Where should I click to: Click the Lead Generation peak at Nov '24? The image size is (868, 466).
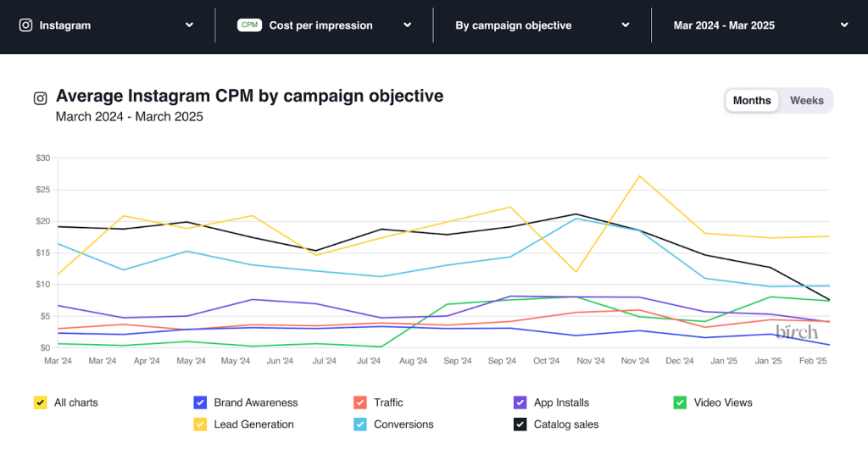(x=638, y=176)
